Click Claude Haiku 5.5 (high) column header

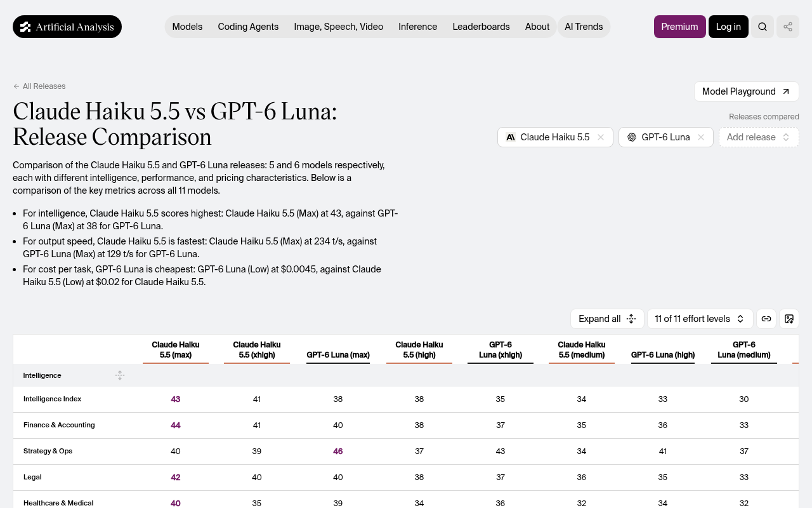click(x=419, y=350)
